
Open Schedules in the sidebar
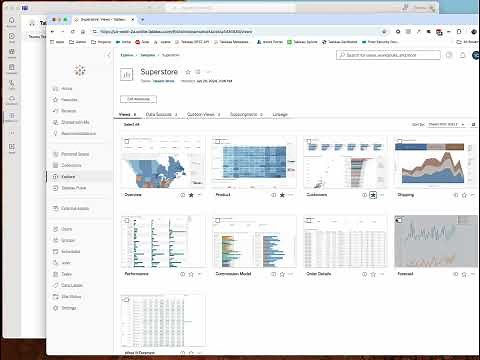pyautogui.click(x=70, y=251)
